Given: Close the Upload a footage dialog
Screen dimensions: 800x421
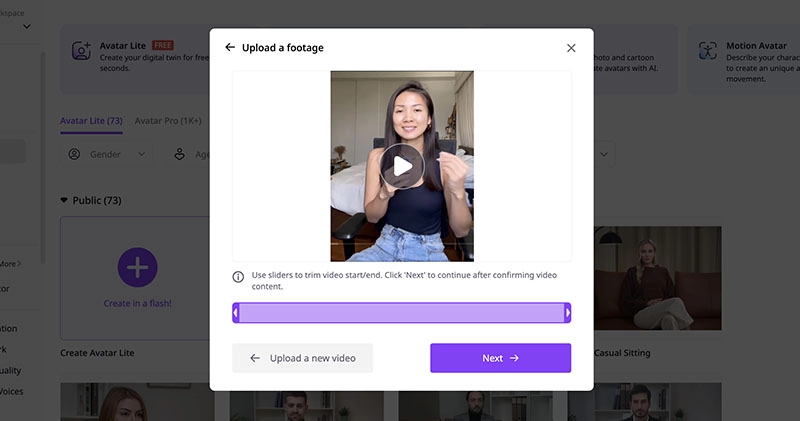Looking at the screenshot, I should 571,48.
